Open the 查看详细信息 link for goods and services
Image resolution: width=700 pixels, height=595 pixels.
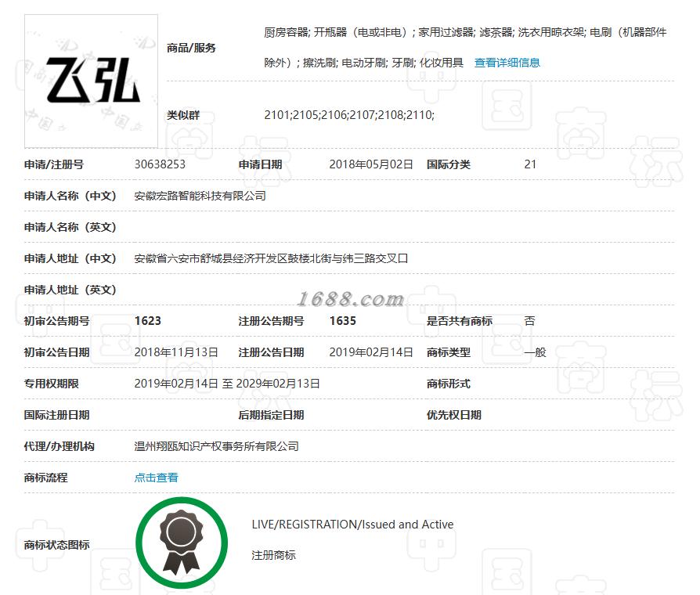coord(507,63)
